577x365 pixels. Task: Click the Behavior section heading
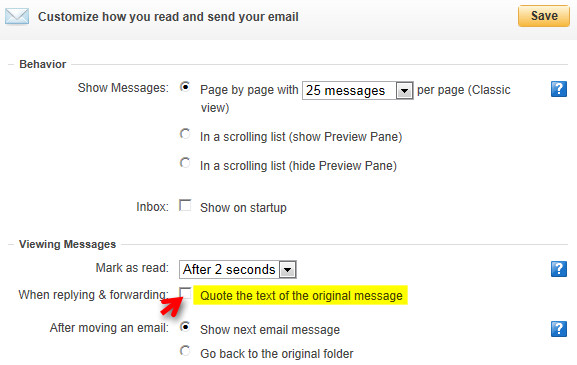click(43, 64)
